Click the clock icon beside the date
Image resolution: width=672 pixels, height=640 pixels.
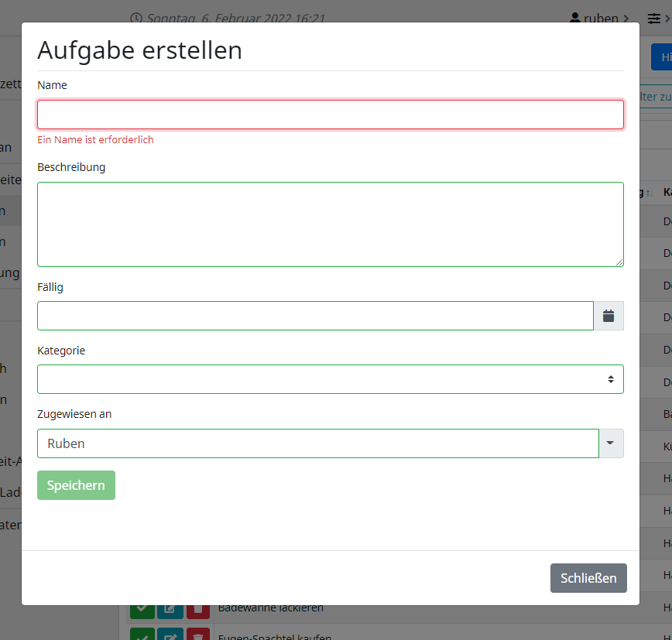(x=135, y=18)
